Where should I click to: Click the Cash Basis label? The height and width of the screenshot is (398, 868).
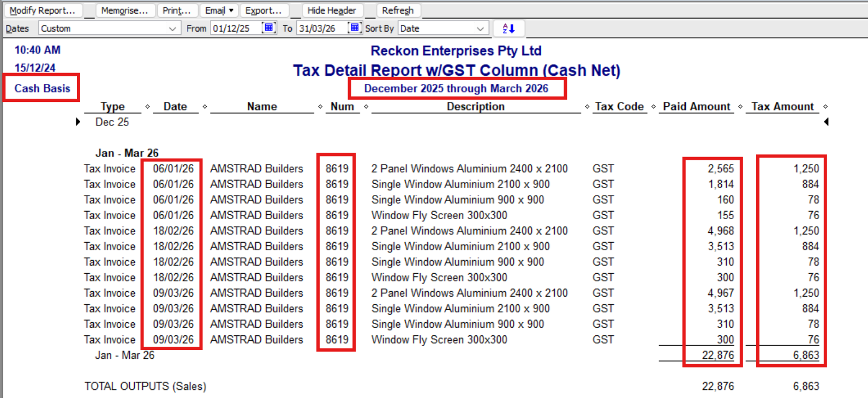pos(42,88)
